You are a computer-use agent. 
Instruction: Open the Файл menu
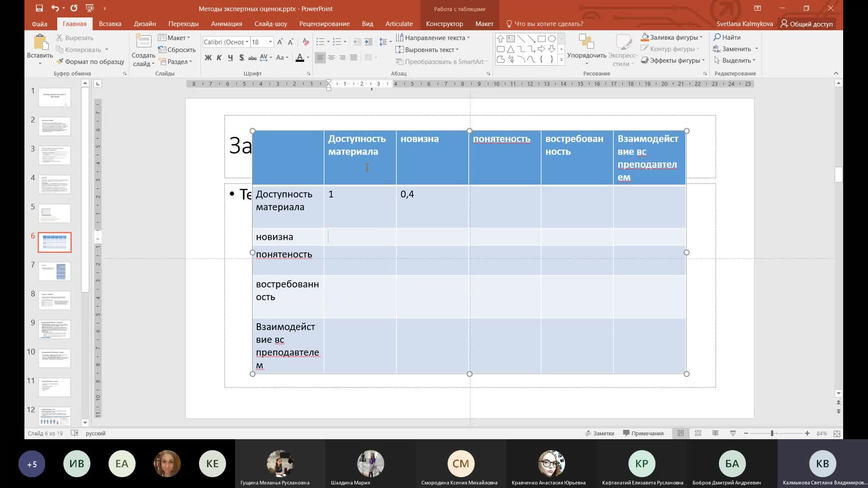(x=40, y=23)
